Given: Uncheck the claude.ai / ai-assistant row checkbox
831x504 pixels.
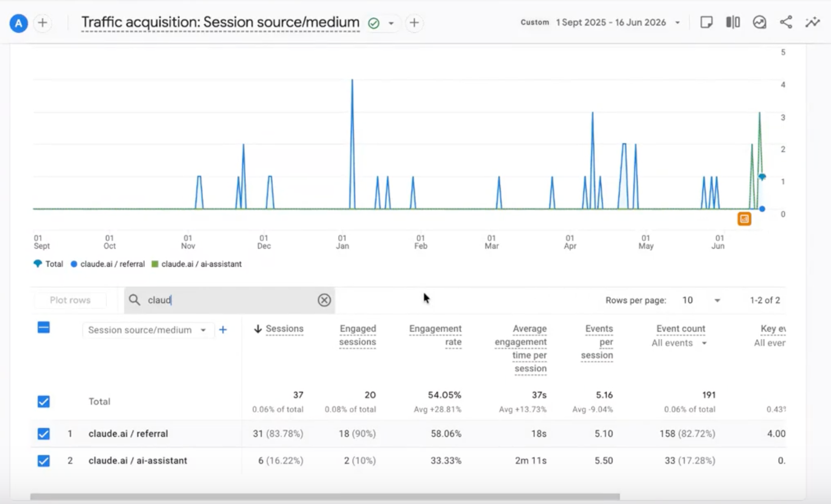Looking at the screenshot, I should [x=44, y=461].
